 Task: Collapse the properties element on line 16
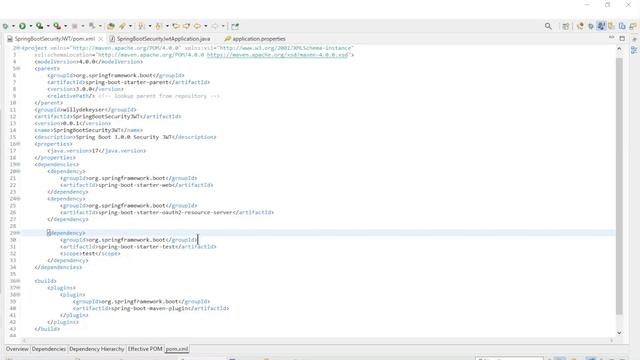point(19,144)
